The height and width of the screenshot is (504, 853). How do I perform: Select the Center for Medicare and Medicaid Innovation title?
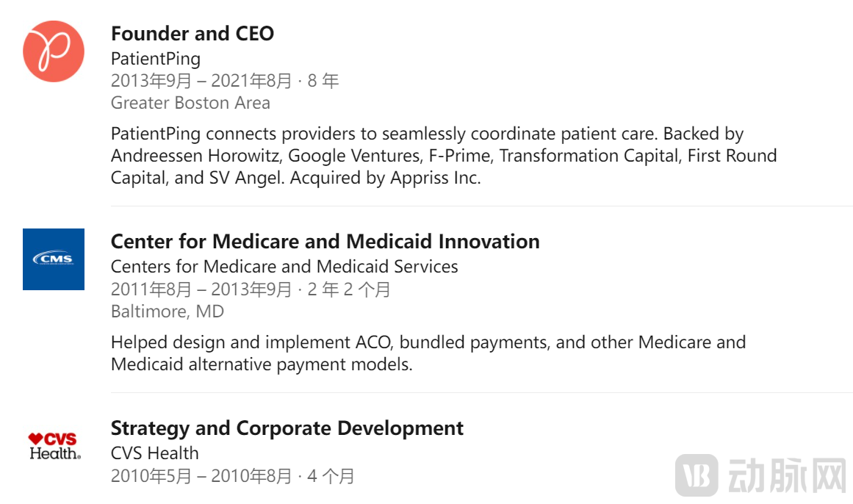tap(325, 241)
